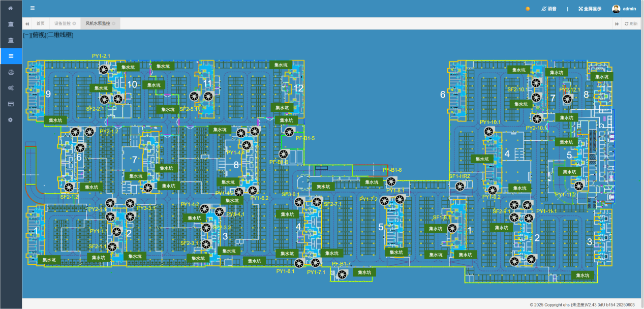644x309 pixels.
Task: Open the single gear settings sidebar icon
Action: coord(11,119)
